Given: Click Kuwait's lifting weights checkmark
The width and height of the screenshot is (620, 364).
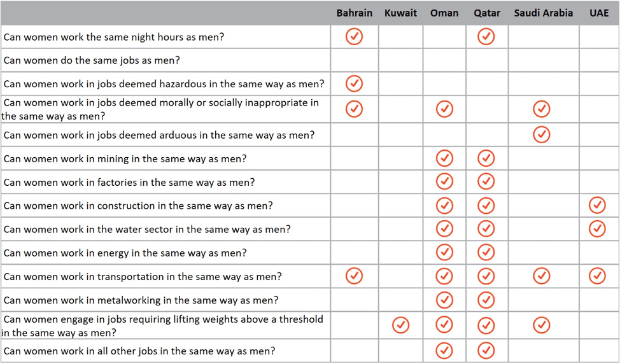Looking at the screenshot, I should [400, 325].
